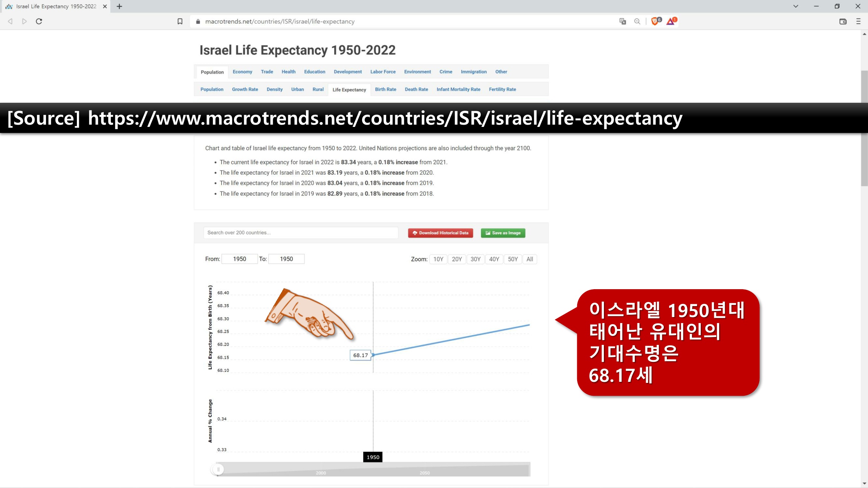Click the From year input box
The height and width of the screenshot is (488, 868).
239,259
